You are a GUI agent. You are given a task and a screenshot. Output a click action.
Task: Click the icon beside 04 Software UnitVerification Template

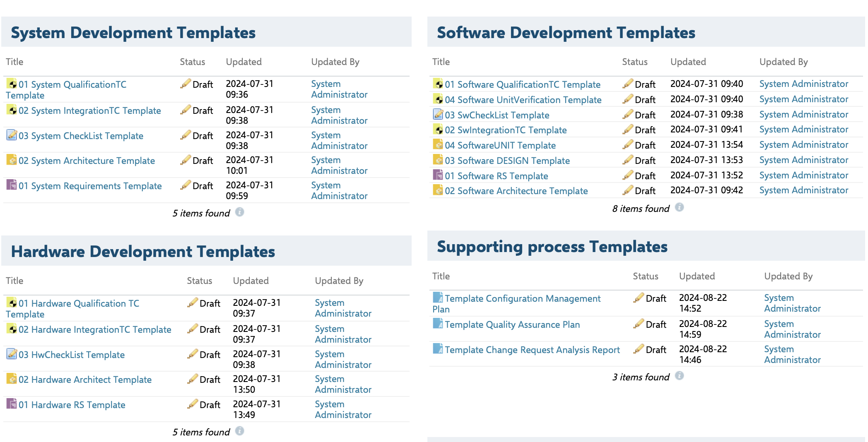(x=438, y=99)
